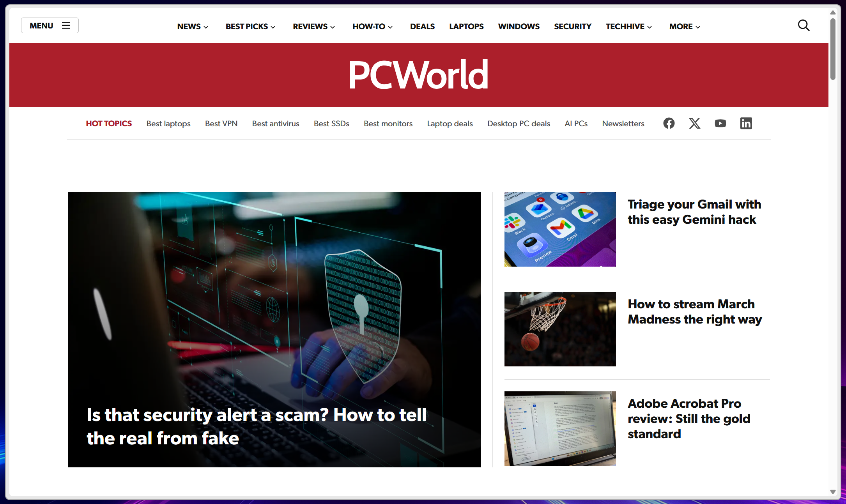This screenshot has width=846, height=504.
Task: Open the search magnifier icon
Action: 804,26
